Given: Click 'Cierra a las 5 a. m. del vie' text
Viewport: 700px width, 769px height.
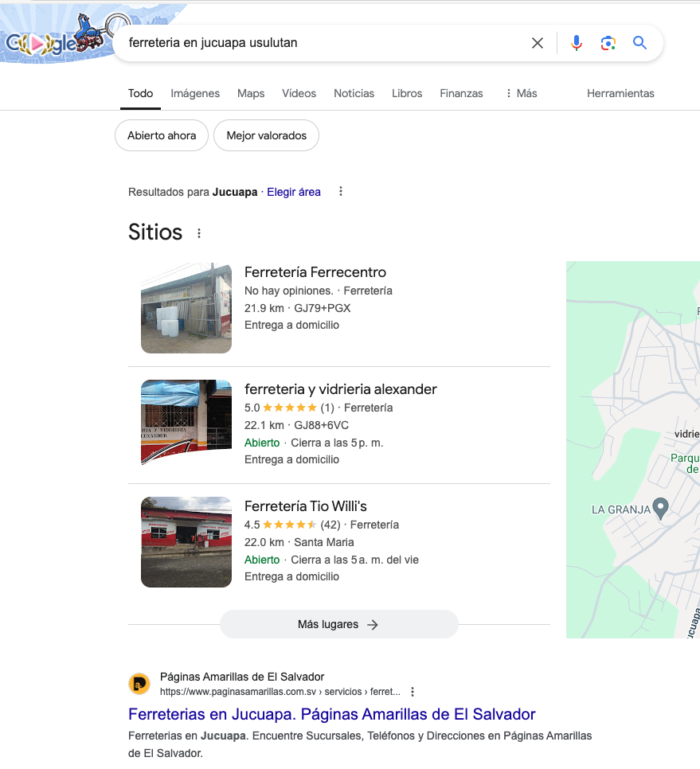Looking at the screenshot, I should (x=354, y=560).
